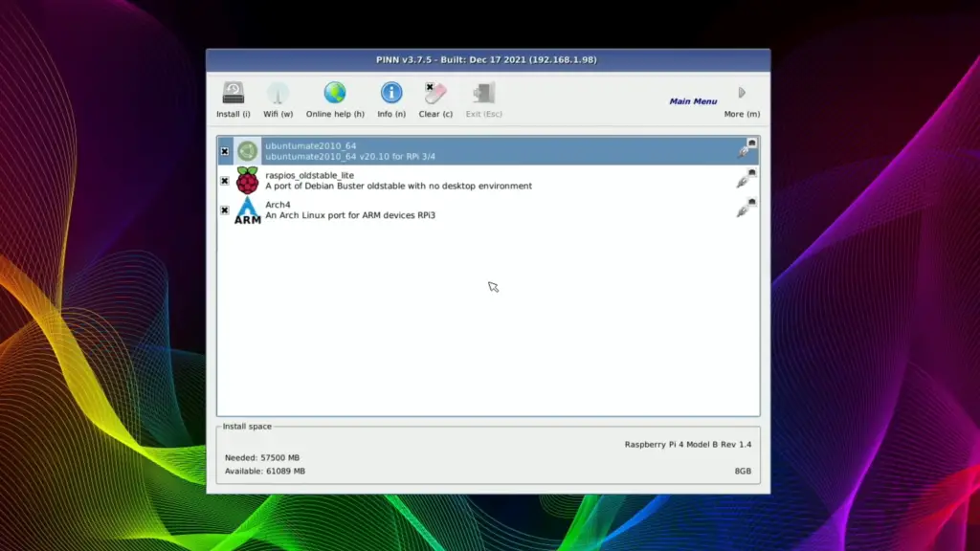Click the 8GB memory label
Screen dimensions: 980x551
(743, 471)
